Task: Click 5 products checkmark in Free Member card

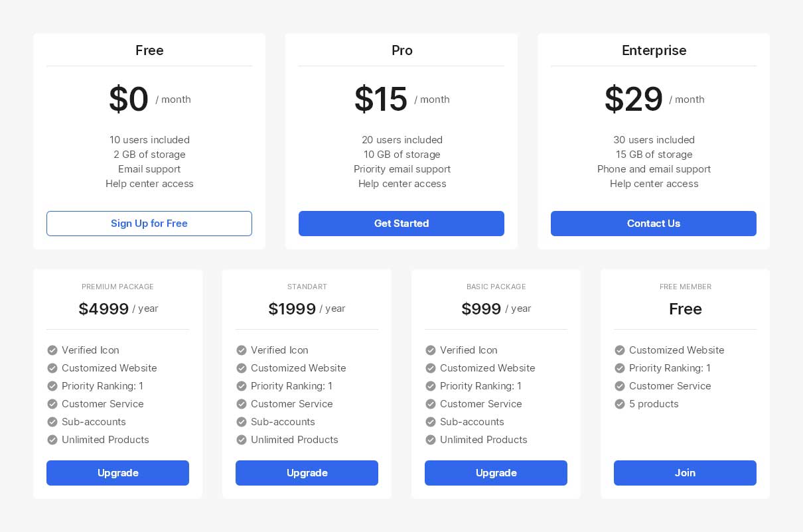Action: click(x=620, y=404)
